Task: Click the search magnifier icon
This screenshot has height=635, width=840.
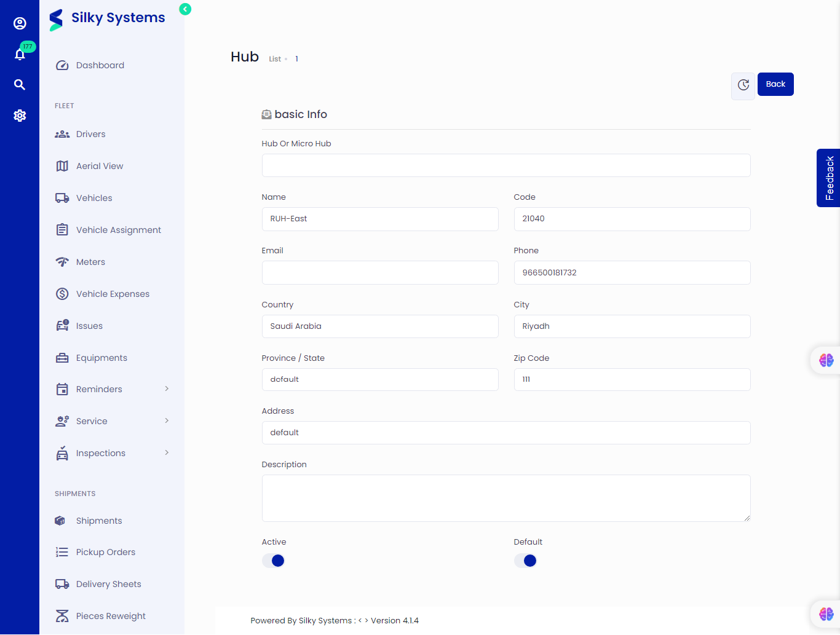Action: coord(20,85)
